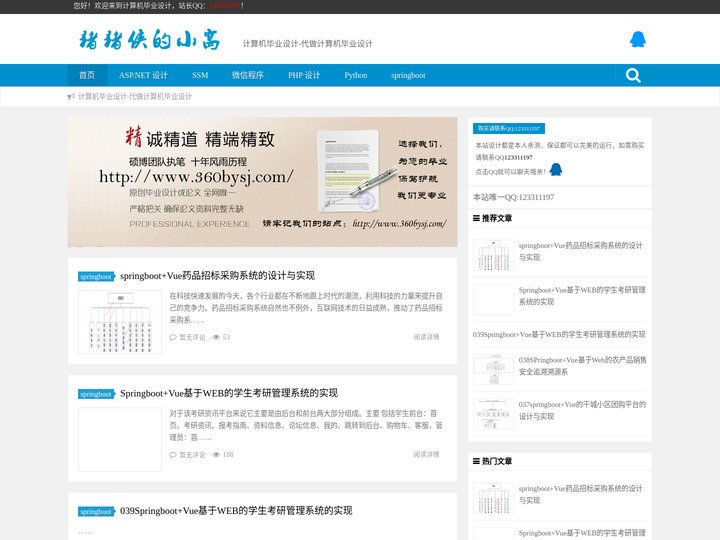Open sidebar link 038SPringboot+Vue基于Web的农产品销售
The height and width of the screenshot is (540, 720).
(583, 366)
